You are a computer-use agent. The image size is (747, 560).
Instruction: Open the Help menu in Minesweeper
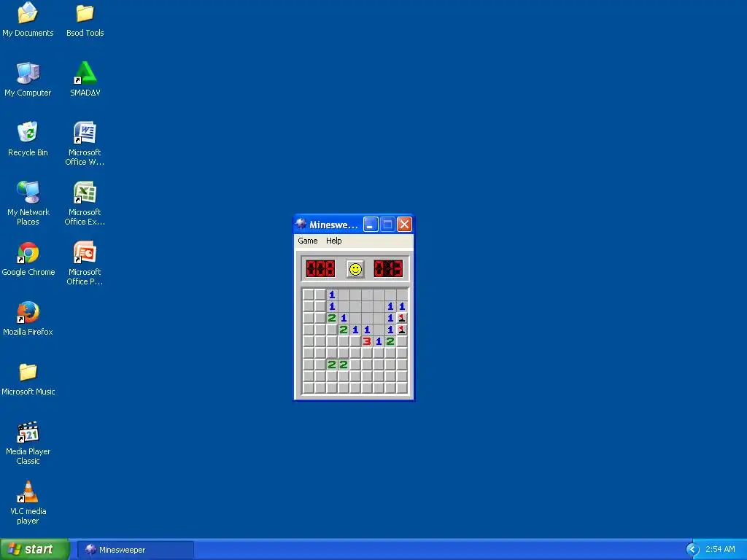pos(333,241)
